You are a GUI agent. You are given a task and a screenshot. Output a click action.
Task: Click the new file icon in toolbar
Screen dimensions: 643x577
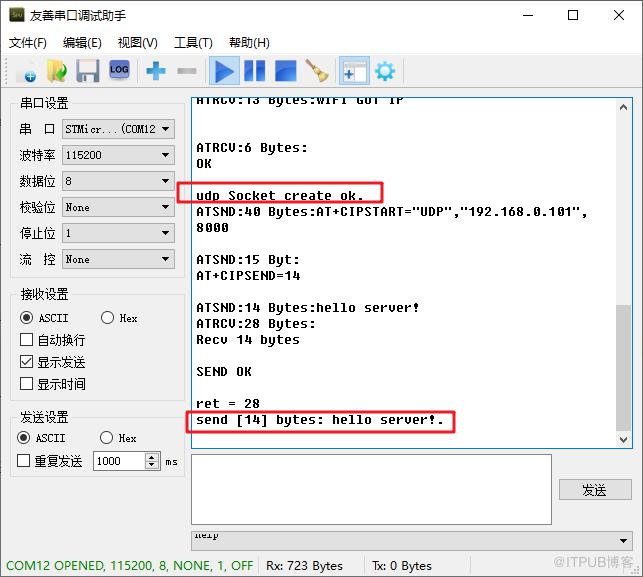coord(26,71)
